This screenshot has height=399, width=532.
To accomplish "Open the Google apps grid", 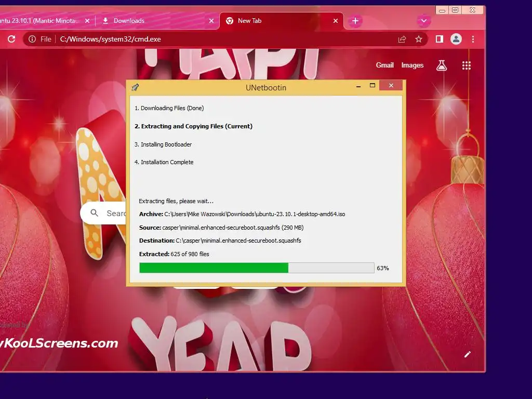I will coord(467,65).
